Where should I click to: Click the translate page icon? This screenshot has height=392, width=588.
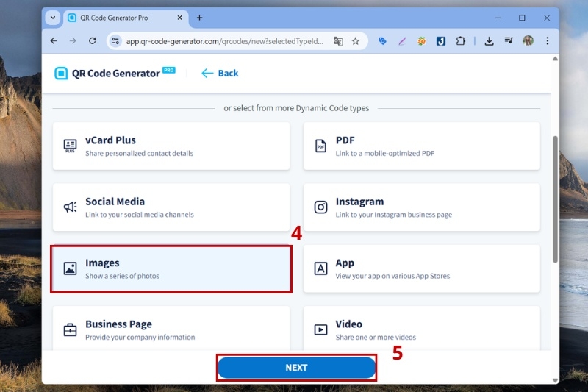click(338, 41)
